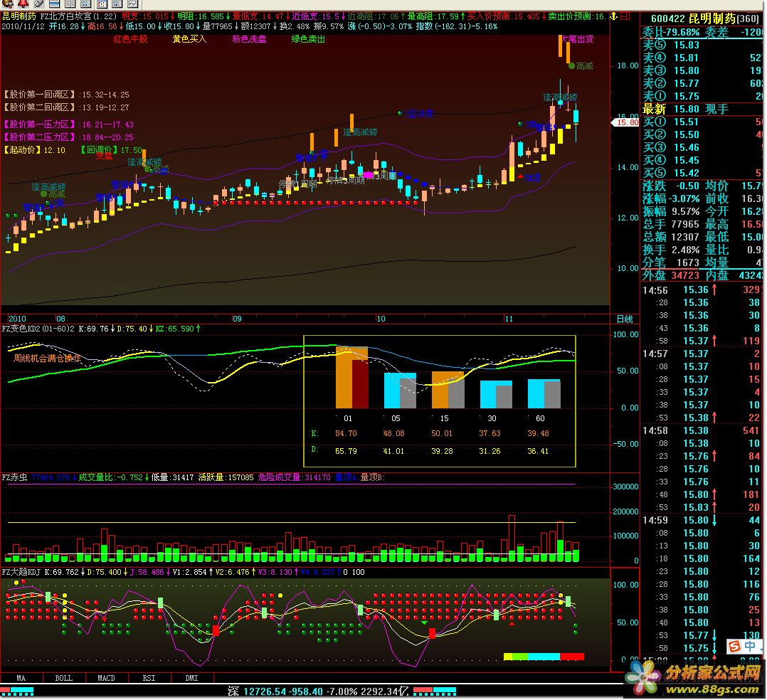The width and height of the screenshot is (767, 700).
Task: Click the vertical split window icon
Action: (70, 4)
